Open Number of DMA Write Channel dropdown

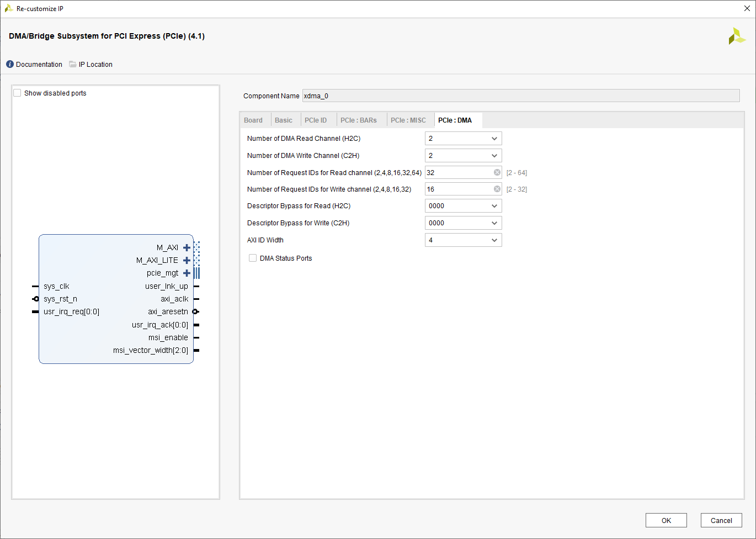(463, 156)
